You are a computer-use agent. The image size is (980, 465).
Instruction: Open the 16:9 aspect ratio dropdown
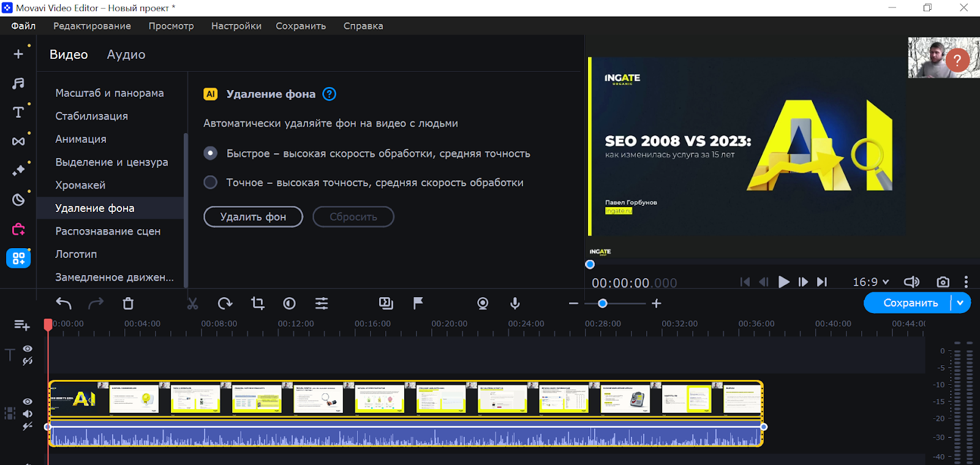point(870,282)
